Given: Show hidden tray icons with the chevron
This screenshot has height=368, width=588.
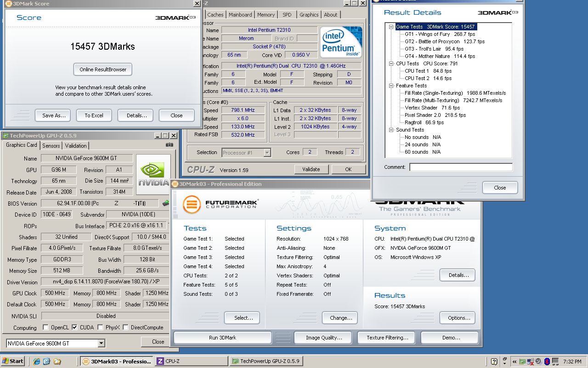Looking at the screenshot, I should click(514, 361).
